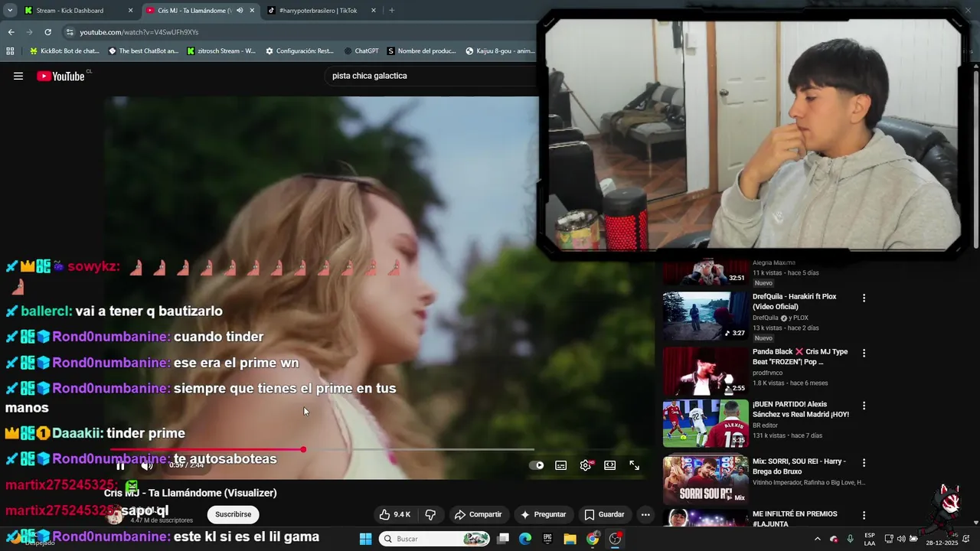Open DrefQuila Harakiri video thumbnail
Viewport: 980px width, 551px height.
(x=705, y=315)
